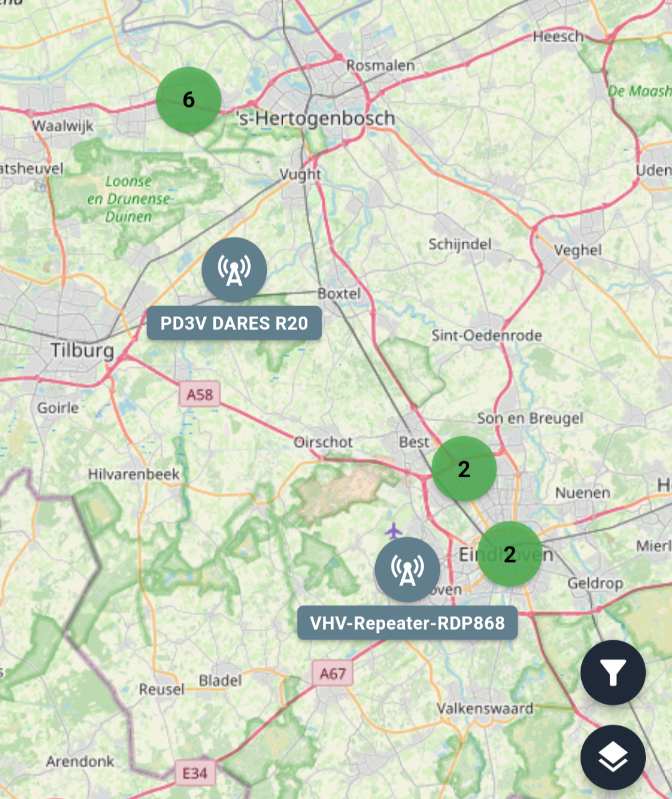Open the map layers button

coord(613,757)
